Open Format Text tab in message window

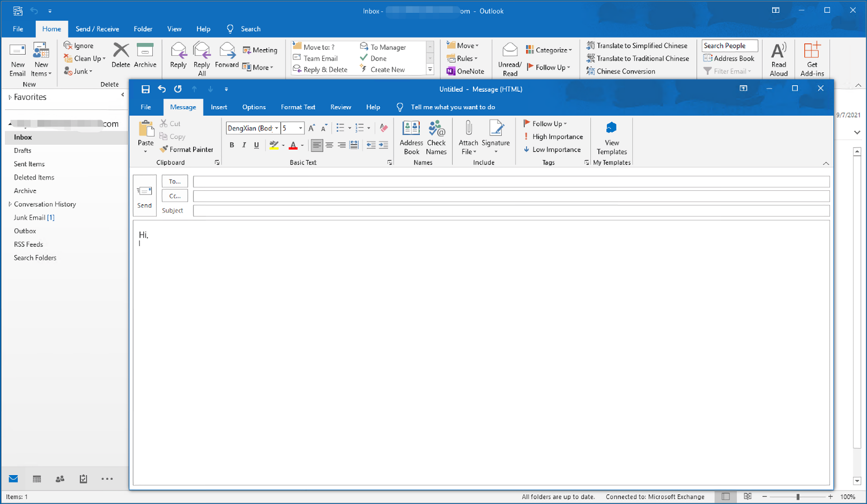tap(298, 107)
